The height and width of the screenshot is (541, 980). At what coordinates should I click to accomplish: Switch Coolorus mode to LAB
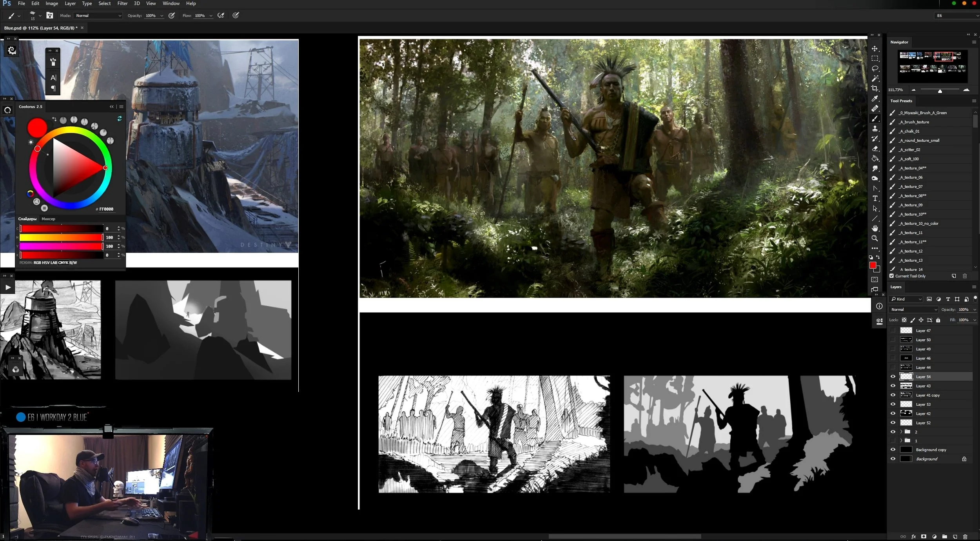[54, 263]
